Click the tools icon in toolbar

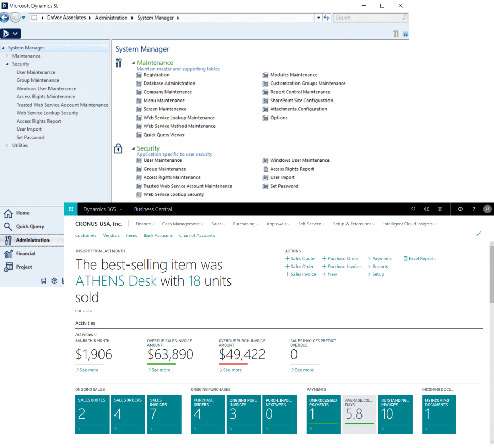coord(396,34)
